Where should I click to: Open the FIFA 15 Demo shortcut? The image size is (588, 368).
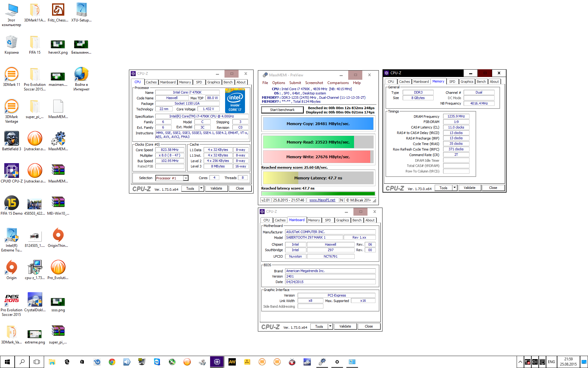(12, 205)
